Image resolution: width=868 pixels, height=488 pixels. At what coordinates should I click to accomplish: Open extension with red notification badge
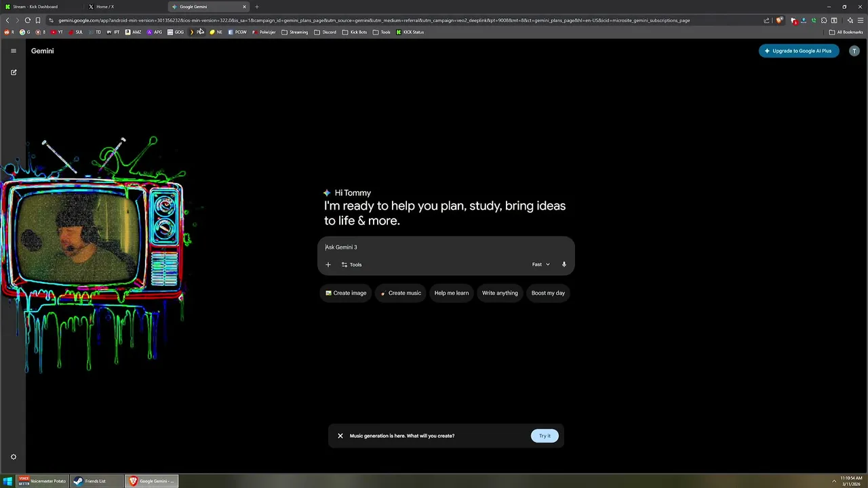pos(794,20)
